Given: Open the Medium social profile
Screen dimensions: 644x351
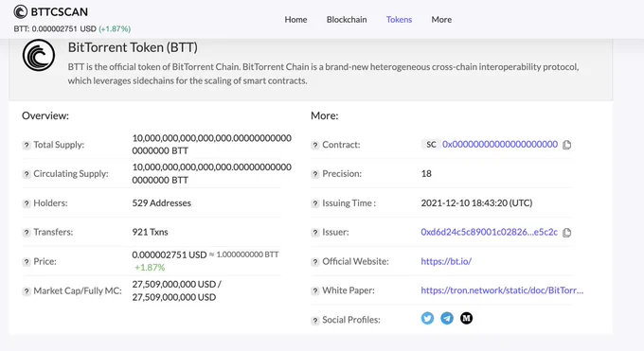Looking at the screenshot, I should [466, 318].
